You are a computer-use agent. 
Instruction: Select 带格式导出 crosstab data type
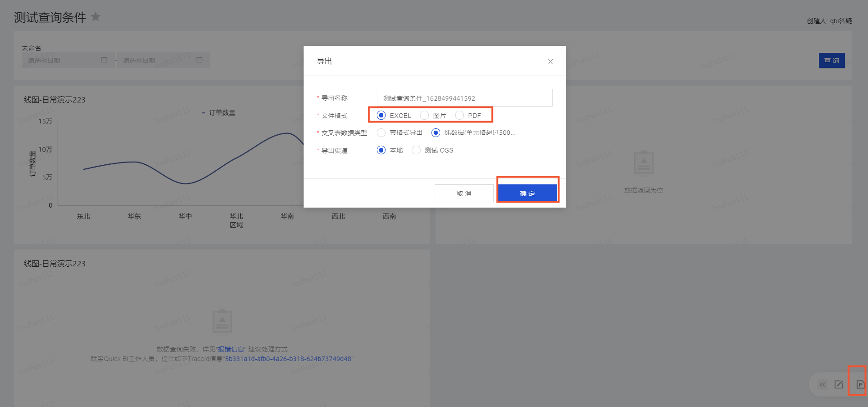(x=381, y=132)
